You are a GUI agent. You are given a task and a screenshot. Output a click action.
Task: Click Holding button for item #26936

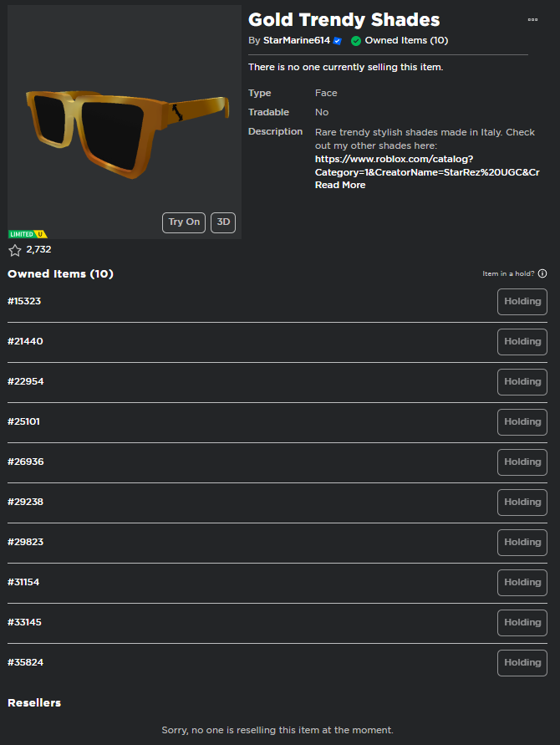522,462
